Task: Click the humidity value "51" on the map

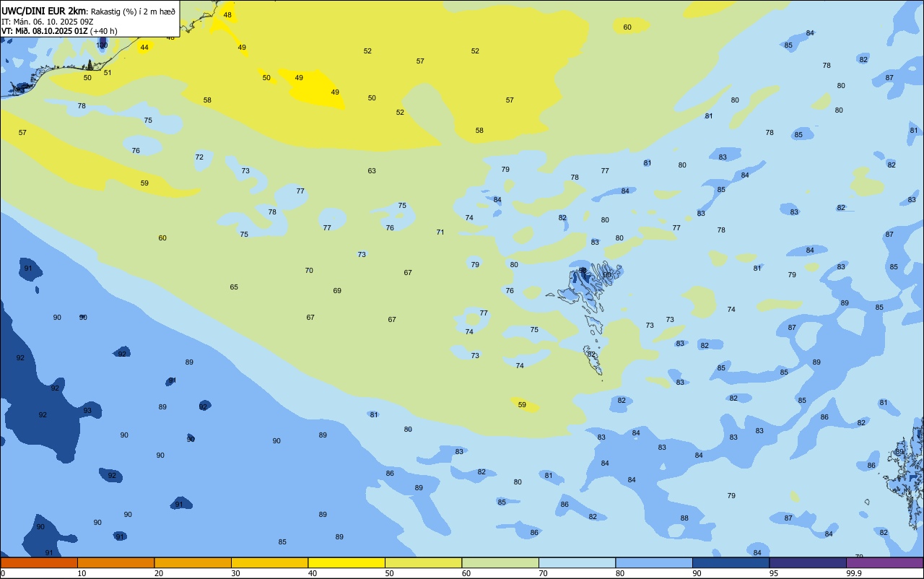Action: [x=108, y=72]
